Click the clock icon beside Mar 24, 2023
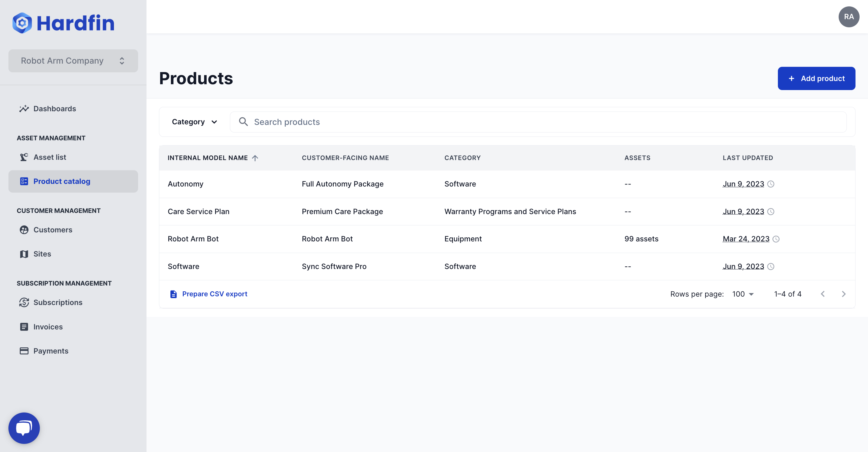This screenshot has width=868, height=452. (776, 239)
